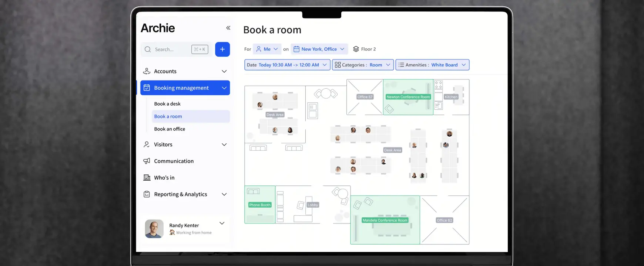Click the Lobby label on map
Viewport: 644px width, 266px height.
313,205
